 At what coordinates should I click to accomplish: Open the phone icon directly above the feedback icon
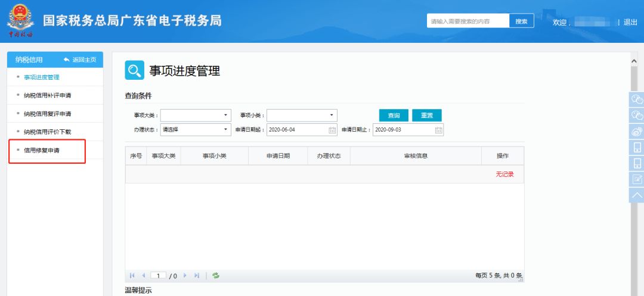point(637,164)
